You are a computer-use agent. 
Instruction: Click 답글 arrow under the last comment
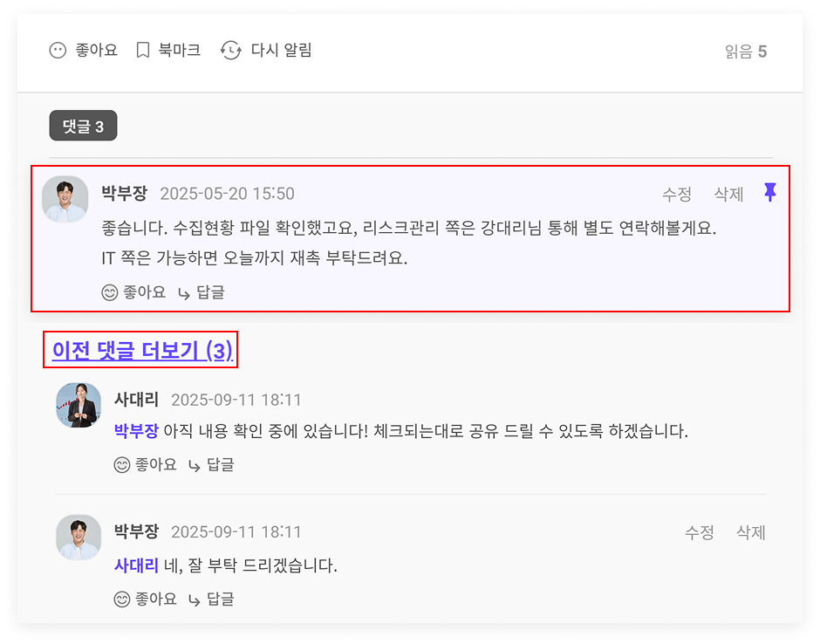click(195, 600)
